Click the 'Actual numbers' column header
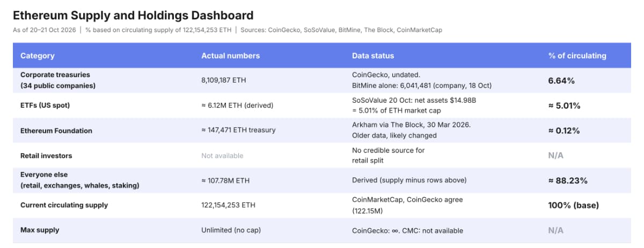This screenshot has width=644, height=248. click(230, 56)
